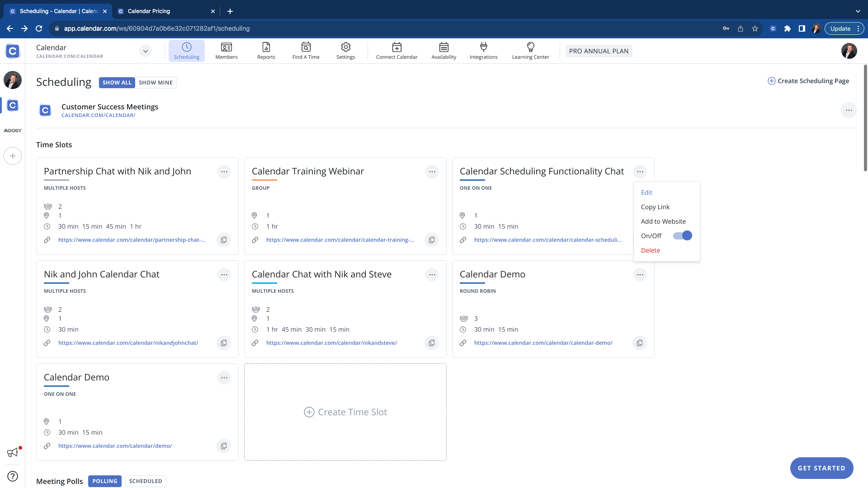Select the SHOW ALL filter
The height and width of the screenshot is (488, 868).
117,83
